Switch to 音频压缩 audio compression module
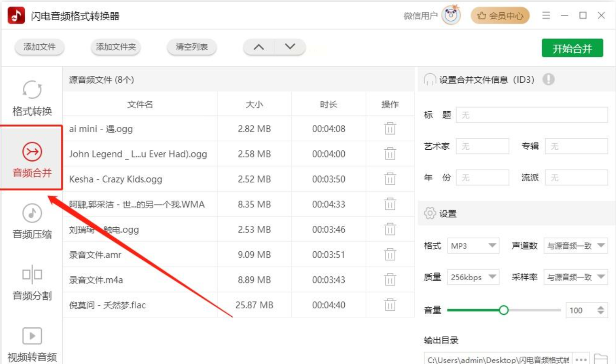The height and width of the screenshot is (364, 616). [32, 221]
